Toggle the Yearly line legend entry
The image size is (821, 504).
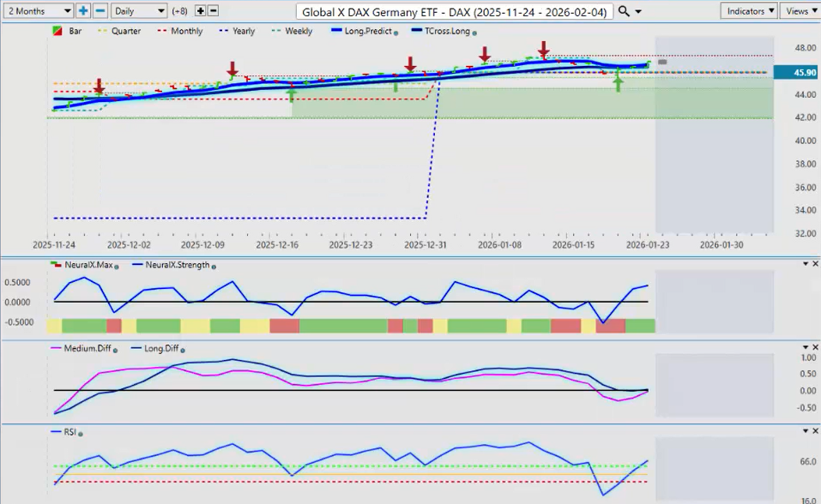pos(237,31)
